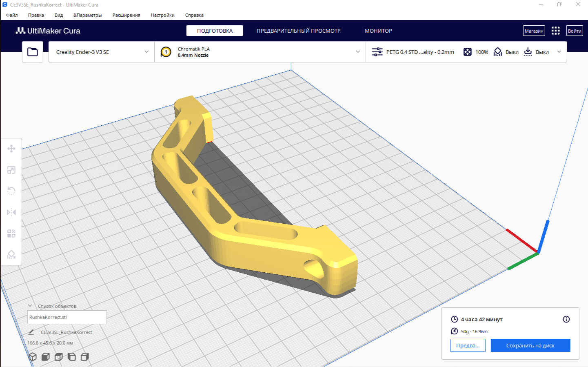Select the Mirror tool in left toolbar
Screen dimensions: 588x367
(11, 212)
